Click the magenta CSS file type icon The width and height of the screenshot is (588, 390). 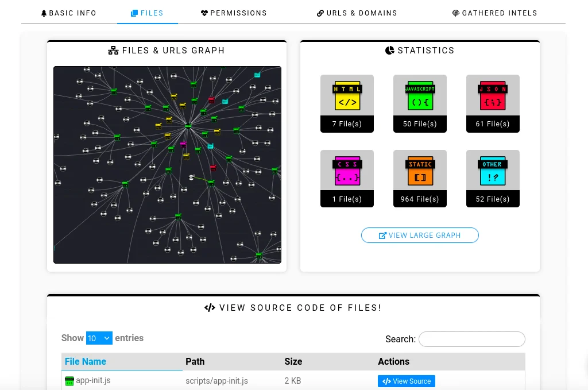[x=347, y=171]
